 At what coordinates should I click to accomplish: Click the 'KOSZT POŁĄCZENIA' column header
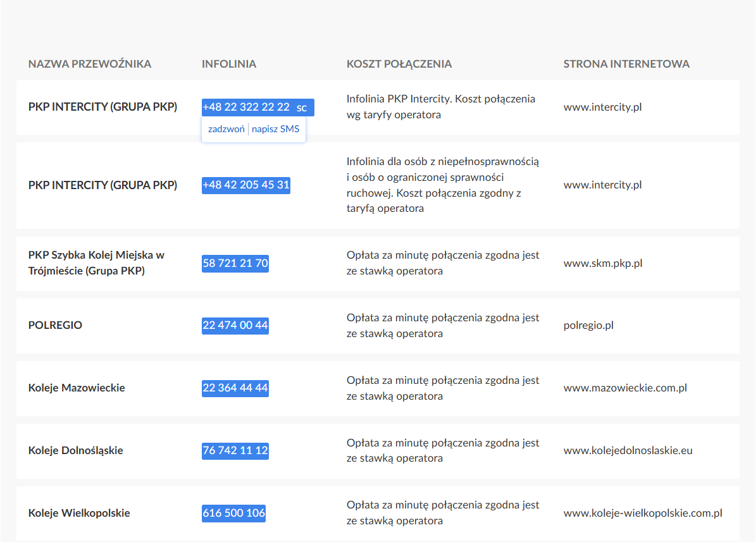(399, 64)
